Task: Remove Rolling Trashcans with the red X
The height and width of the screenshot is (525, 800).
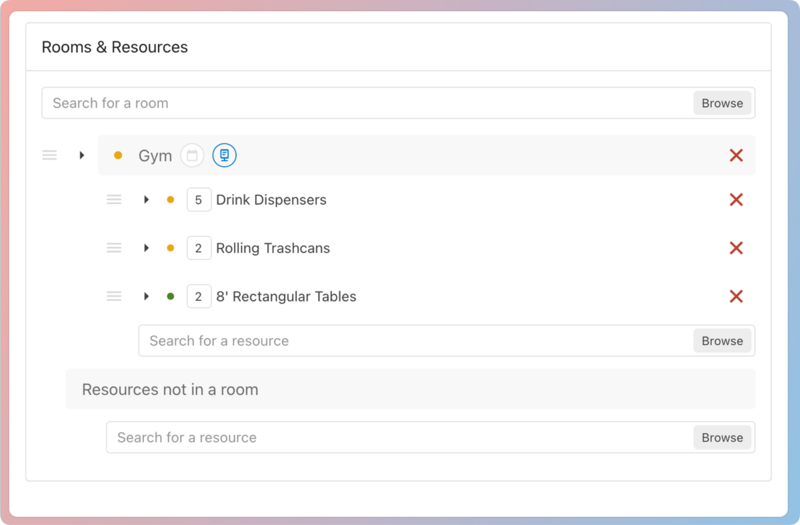Action: click(736, 248)
